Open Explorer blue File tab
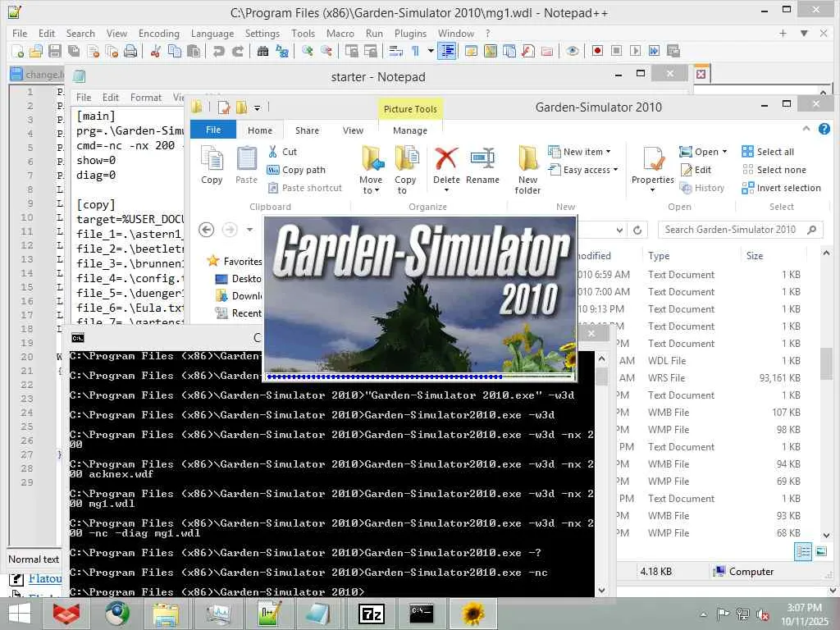840x630 pixels. [x=213, y=130]
